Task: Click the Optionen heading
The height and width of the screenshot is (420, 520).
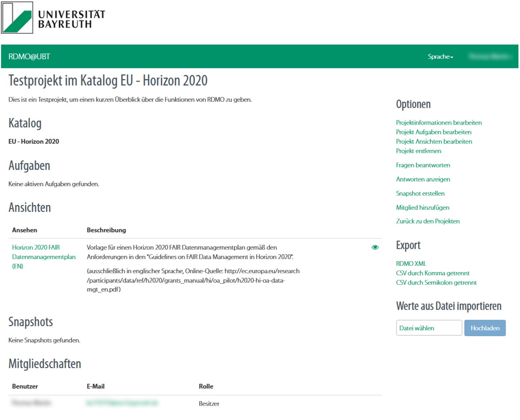Action: coord(413,104)
